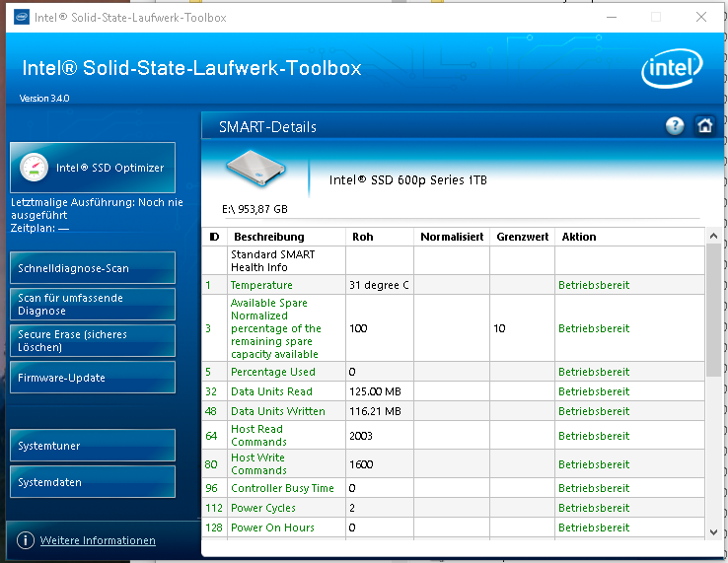This screenshot has height=563, width=728.
Task: Open Secure Erase (sicheres Löschen)
Action: point(93,341)
